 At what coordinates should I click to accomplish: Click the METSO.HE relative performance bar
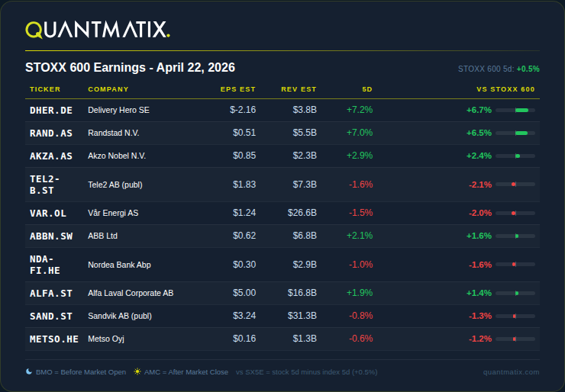point(515,339)
